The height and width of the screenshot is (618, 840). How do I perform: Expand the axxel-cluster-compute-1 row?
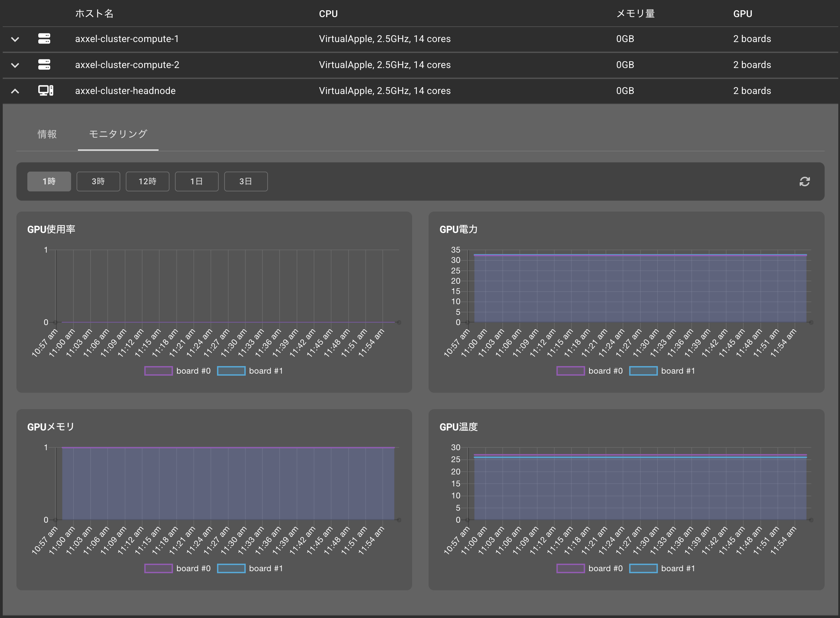point(15,39)
